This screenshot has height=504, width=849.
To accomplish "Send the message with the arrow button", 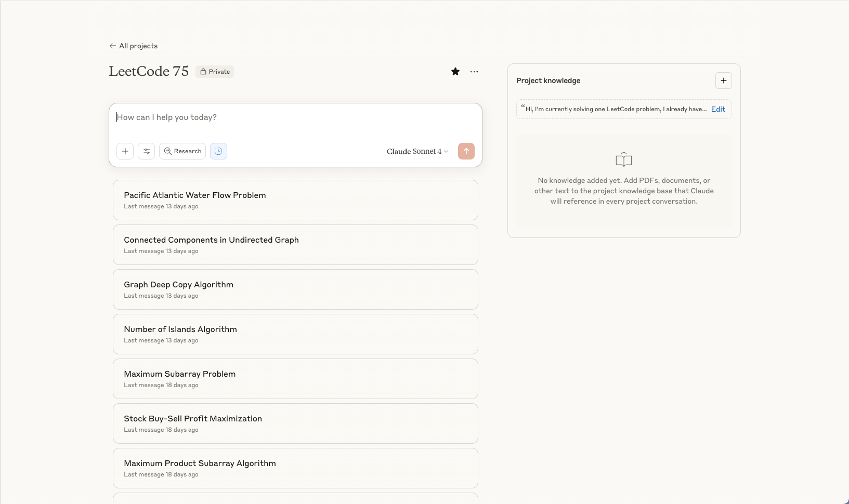I will tap(466, 151).
